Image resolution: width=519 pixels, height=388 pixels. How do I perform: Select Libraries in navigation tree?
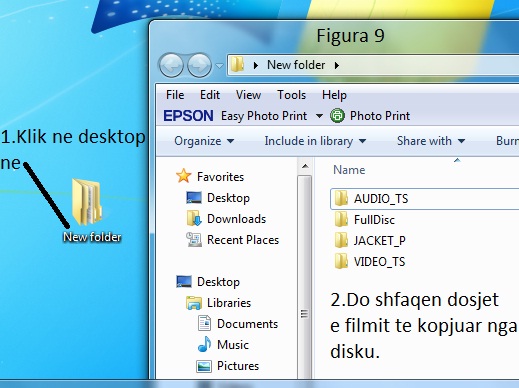click(229, 303)
